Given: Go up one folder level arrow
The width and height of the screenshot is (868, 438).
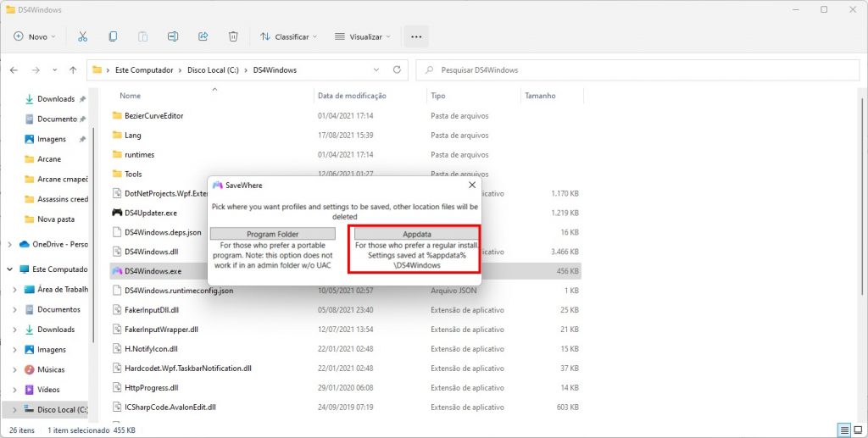Looking at the screenshot, I should point(73,70).
